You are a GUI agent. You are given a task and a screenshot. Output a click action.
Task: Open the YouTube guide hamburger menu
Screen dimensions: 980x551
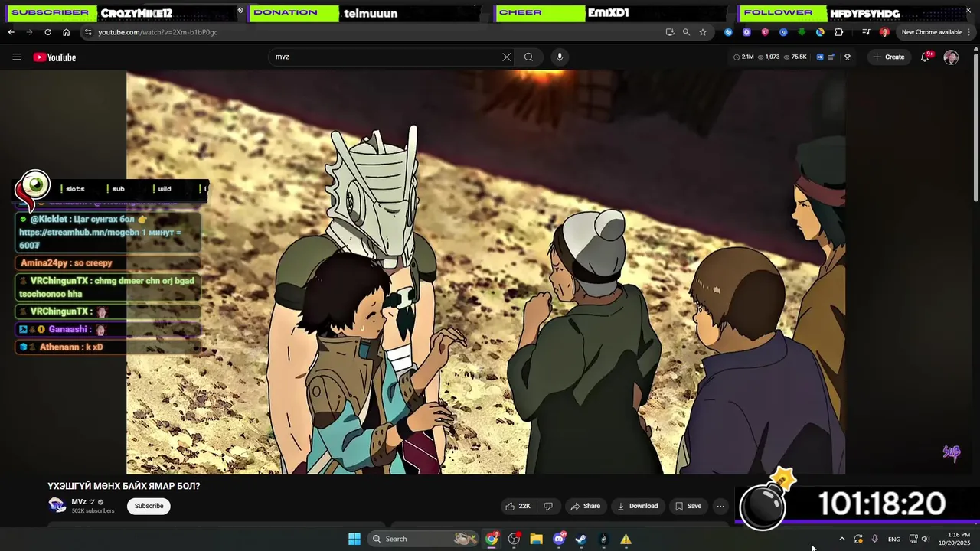click(17, 57)
